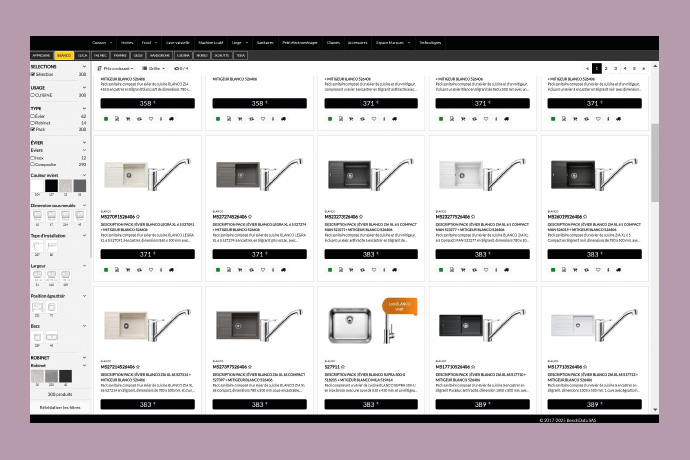The height and width of the screenshot is (460, 690).
Task: Collapse the USAGE filter section
Action: 84,88
